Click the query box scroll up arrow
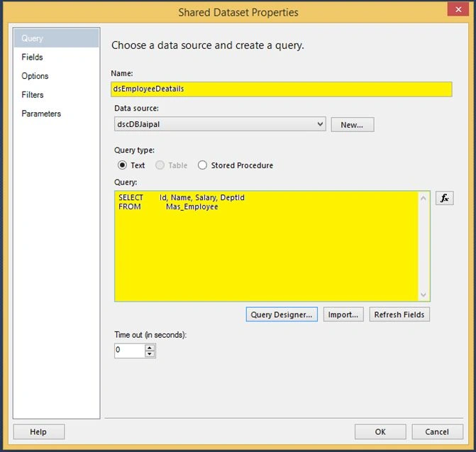 (424, 199)
